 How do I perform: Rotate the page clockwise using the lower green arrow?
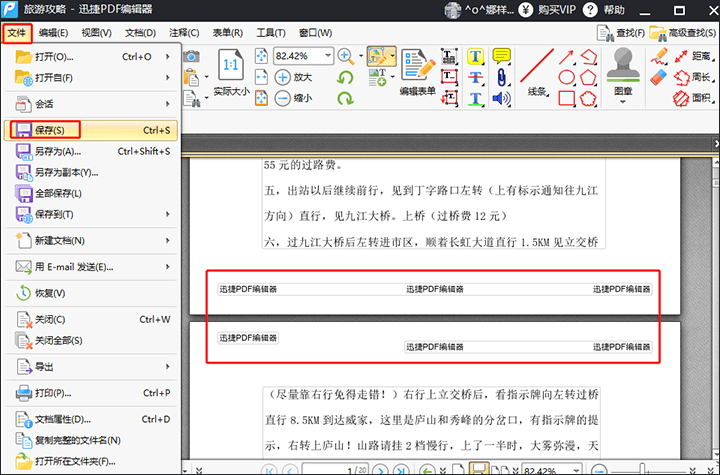coord(345,98)
